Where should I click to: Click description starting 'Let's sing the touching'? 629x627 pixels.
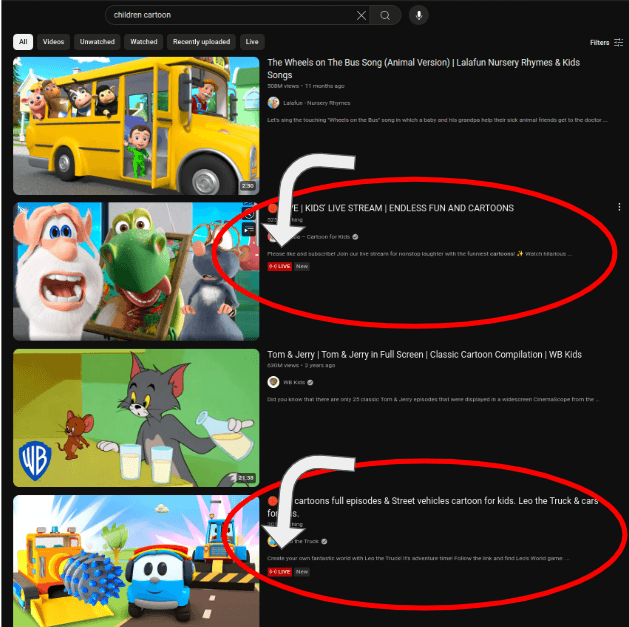pos(437,120)
